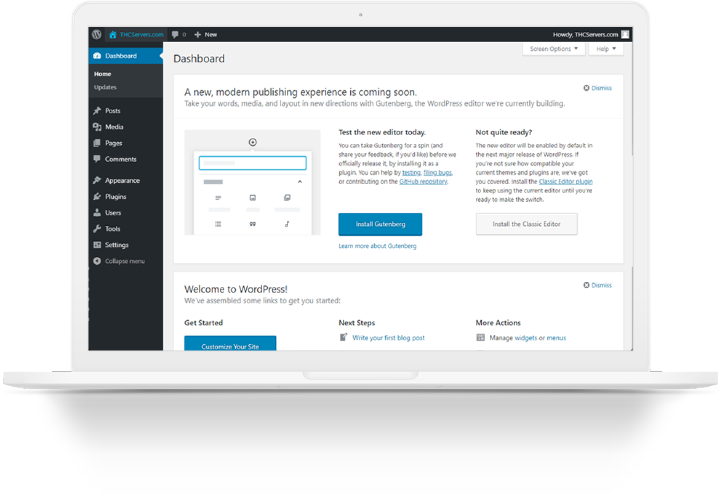Image resolution: width=721 pixels, height=495 pixels.
Task: Open the Home submenu item
Action: point(103,74)
